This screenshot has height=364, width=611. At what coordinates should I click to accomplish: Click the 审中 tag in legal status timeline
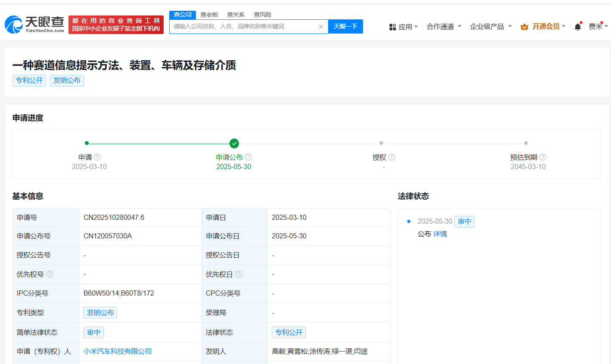[464, 222]
